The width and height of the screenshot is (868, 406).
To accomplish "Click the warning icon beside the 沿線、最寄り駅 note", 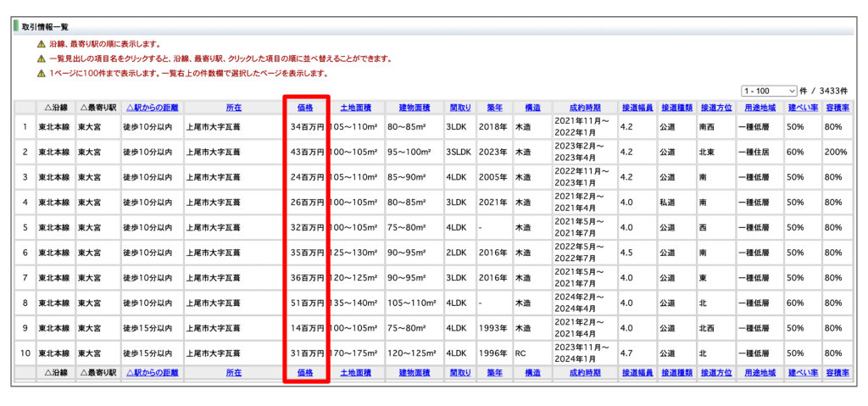I will (41, 44).
